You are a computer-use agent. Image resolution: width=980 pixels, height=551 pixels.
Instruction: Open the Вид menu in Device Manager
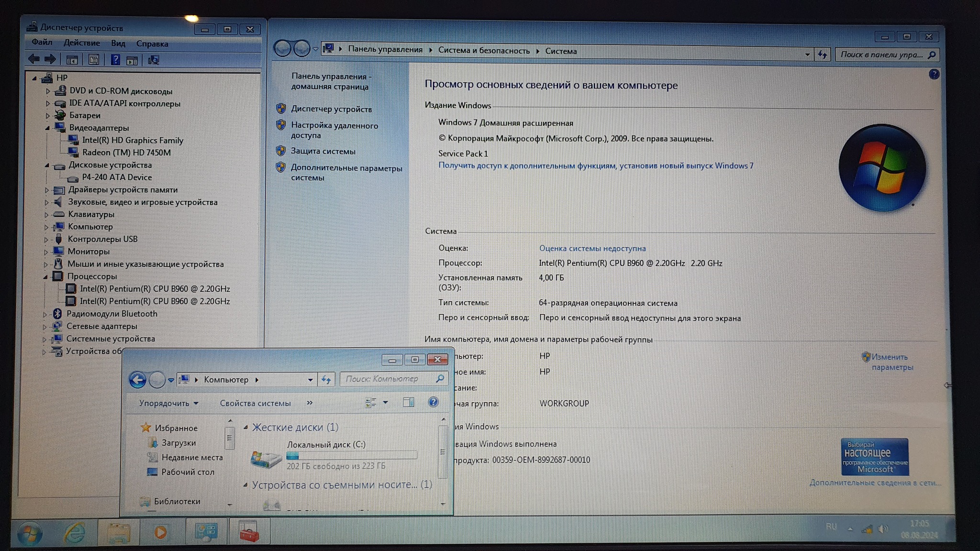[118, 44]
